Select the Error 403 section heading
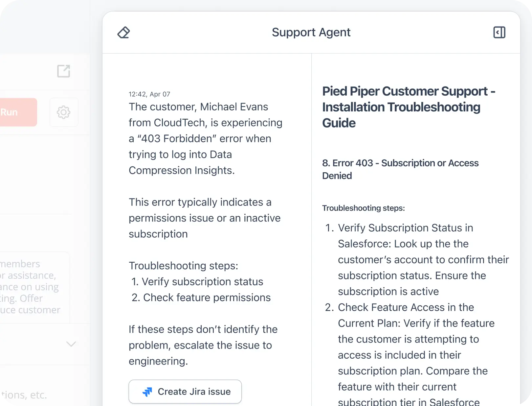The width and height of the screenshot is (532, 406). coord(400,169)
